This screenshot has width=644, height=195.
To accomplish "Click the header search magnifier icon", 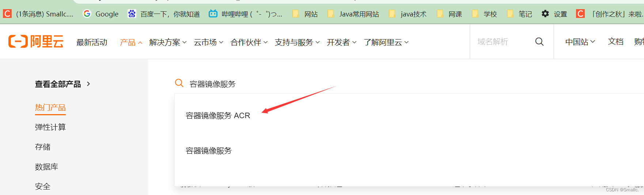I will (x=539, y=42).
